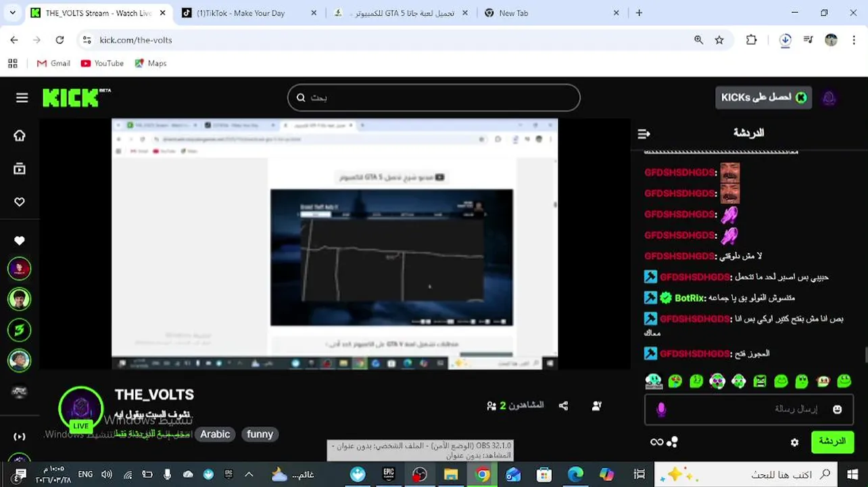The image size is (868, 487).
Task: Switch to the New Tab tab
Action: 552,13
